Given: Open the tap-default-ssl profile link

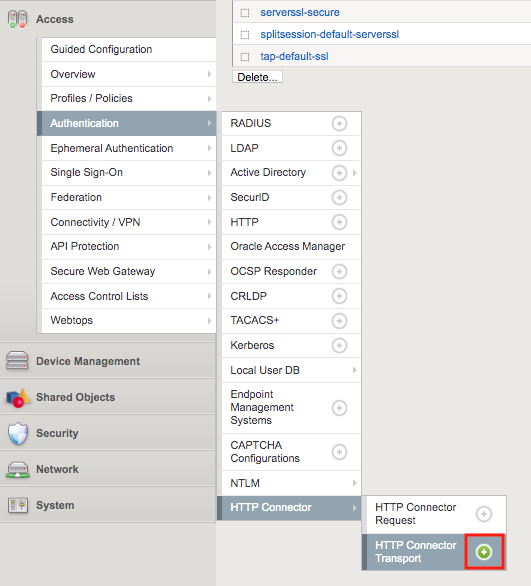Looking at the screenshot, I should 294,56.
